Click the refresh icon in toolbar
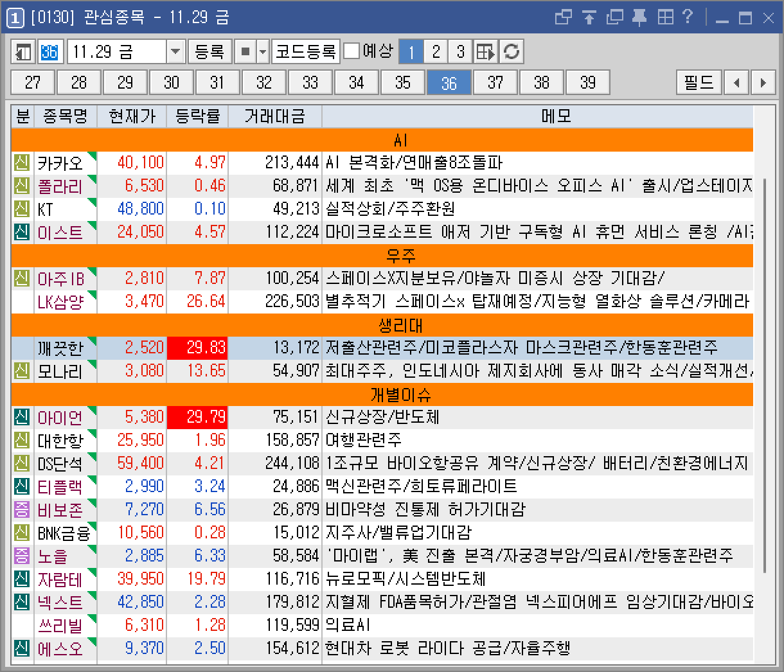This screenshot has height=672, width=784. click(x=512, y=51)
